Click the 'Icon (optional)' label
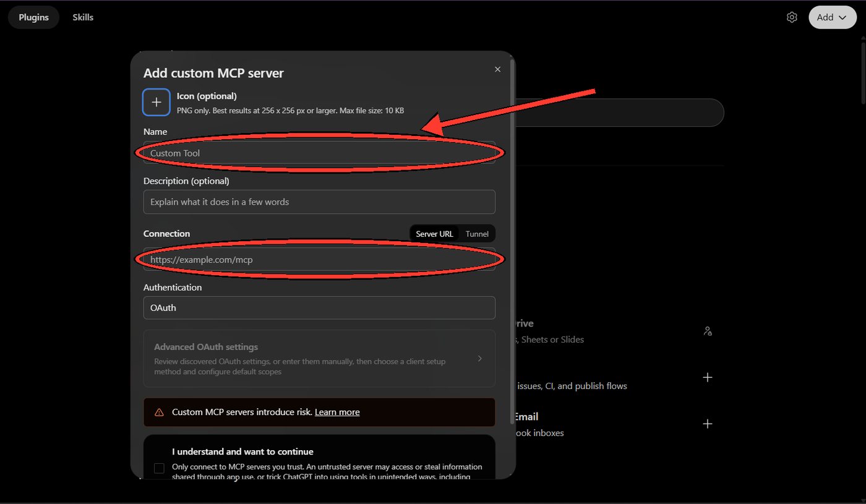The width and height of the screenshot is (866, 504). pyautogui.click(x=207, y=96)
